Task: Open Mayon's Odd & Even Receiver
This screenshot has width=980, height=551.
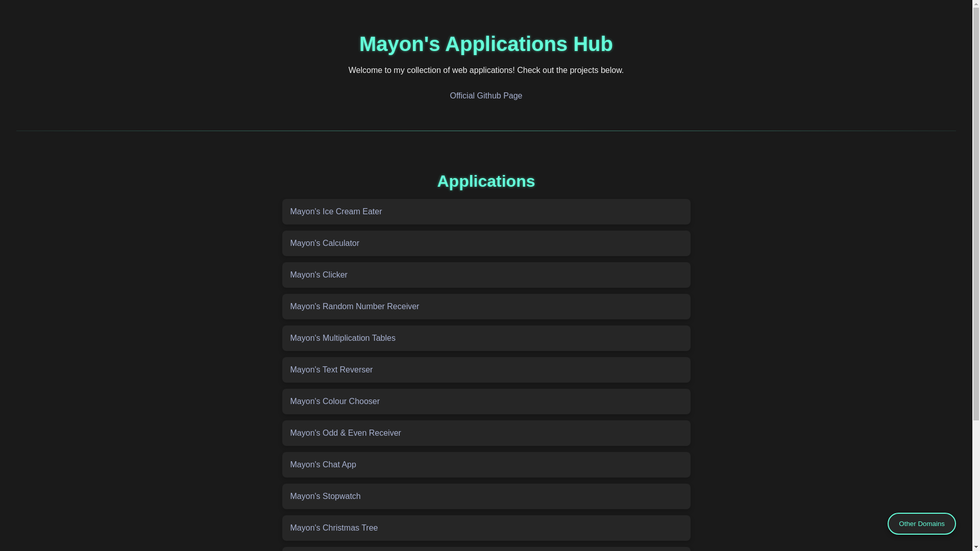Action: click(486, 433)
